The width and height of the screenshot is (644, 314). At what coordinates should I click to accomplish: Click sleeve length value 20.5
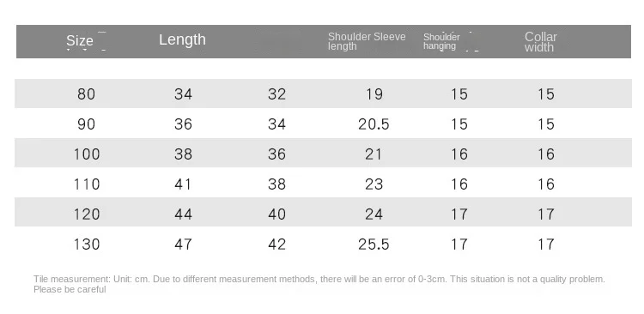pos(374,124)
